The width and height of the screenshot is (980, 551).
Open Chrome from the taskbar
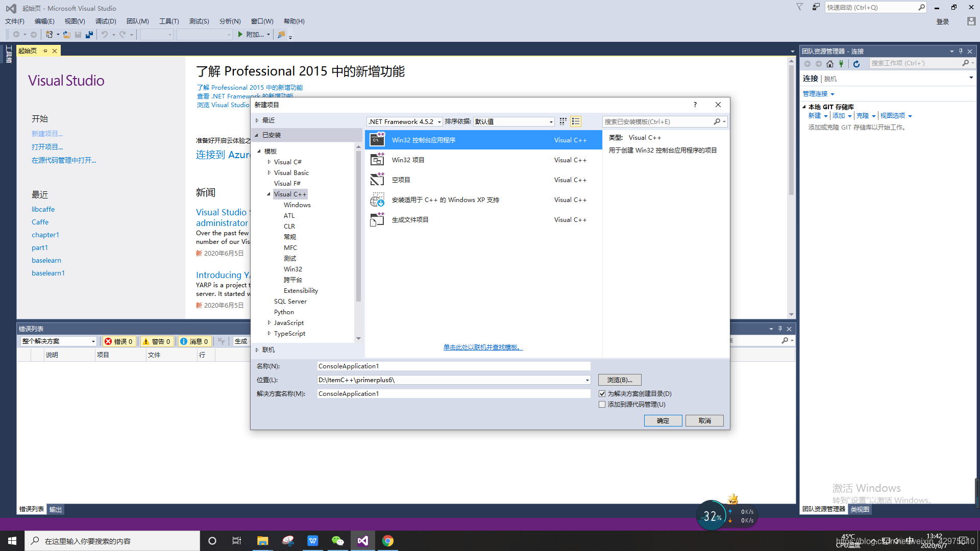(388, 541)
